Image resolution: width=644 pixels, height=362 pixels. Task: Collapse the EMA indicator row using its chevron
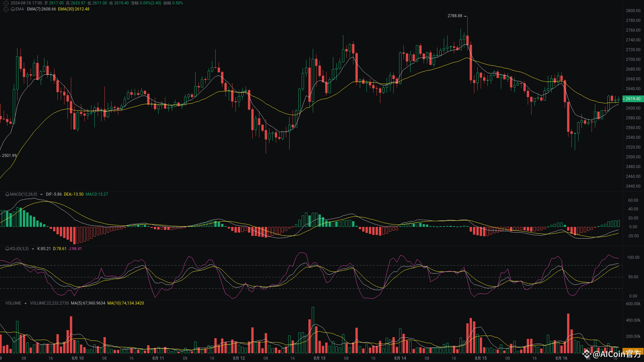[6, 9]
